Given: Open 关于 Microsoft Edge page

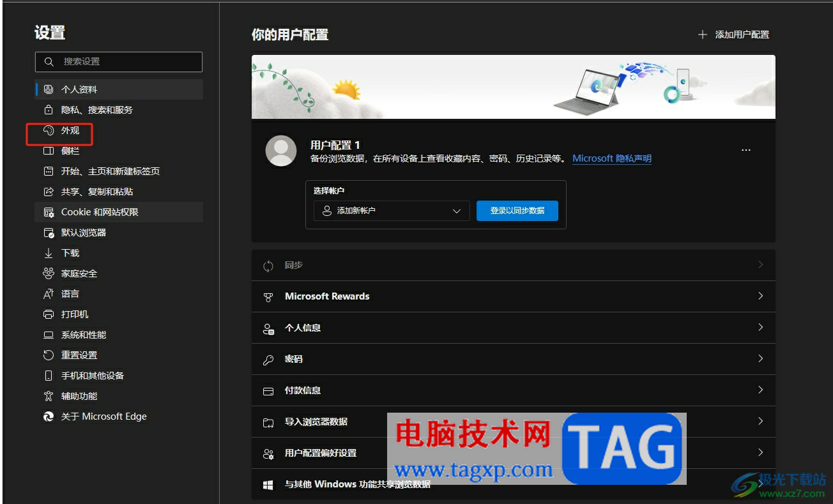Looking at the screenshot, I should tap(119, 416).
